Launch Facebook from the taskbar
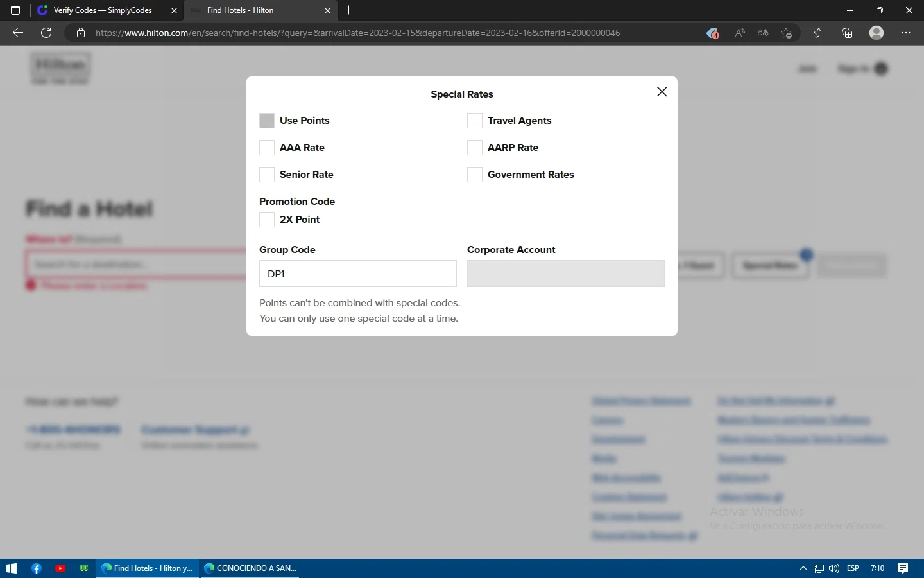 pyautogui.click(x=37, y=568)
